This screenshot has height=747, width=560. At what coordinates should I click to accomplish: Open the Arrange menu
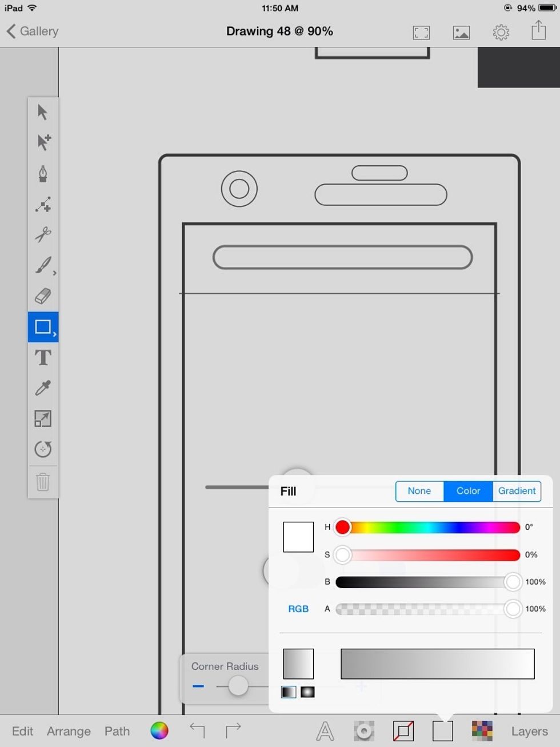point(69,731)
